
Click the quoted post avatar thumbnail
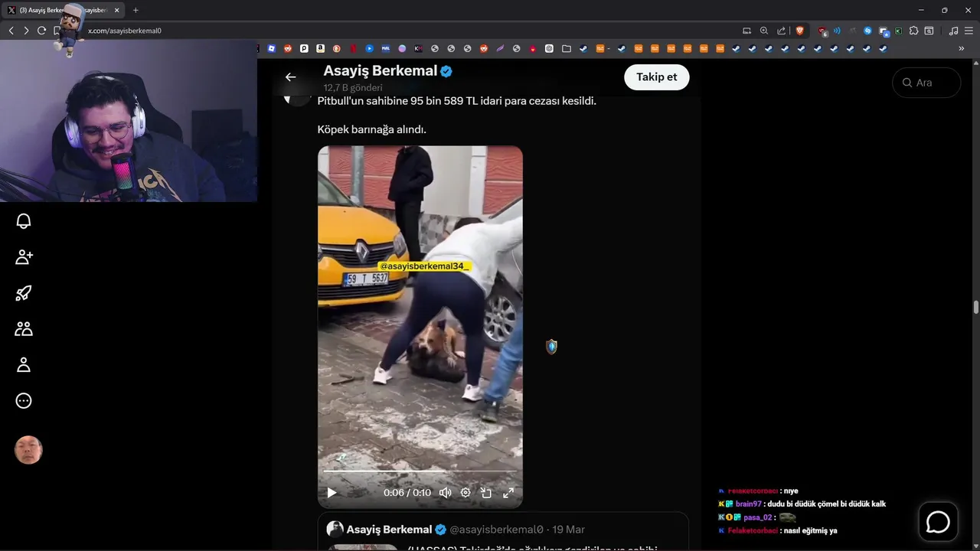[x=335, y=529]
